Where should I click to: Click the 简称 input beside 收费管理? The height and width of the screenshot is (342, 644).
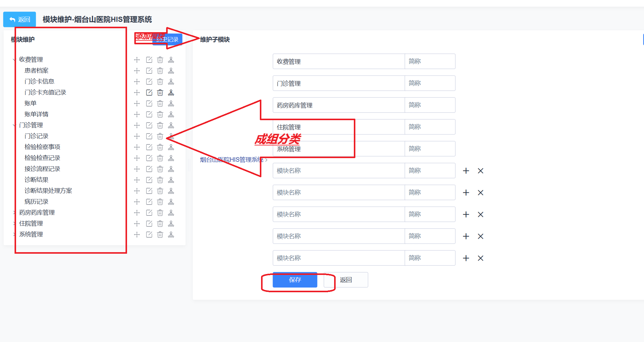[x=430, y=61]
